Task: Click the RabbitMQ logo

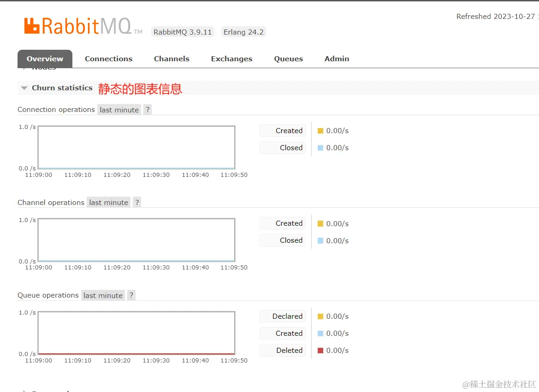Action: click(x=83, y=26)
